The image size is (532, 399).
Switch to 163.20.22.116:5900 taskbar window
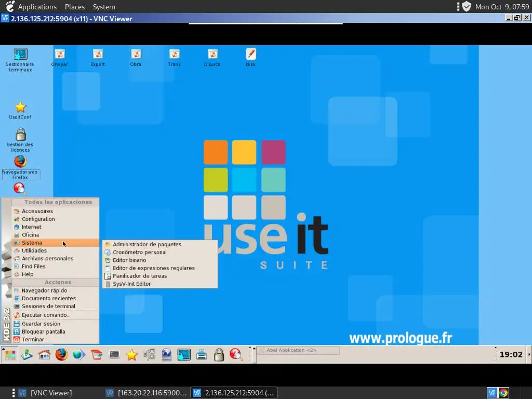point(145,393)
